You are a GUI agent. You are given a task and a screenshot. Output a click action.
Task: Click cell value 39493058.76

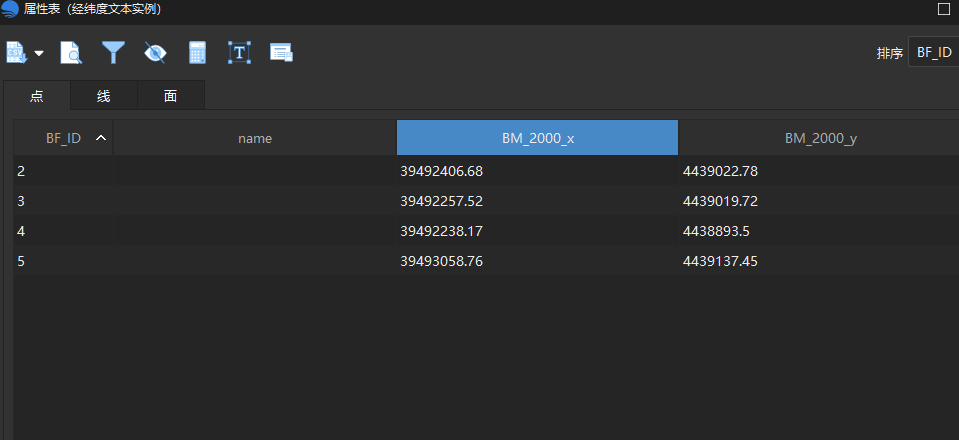[x=442, y=261]
